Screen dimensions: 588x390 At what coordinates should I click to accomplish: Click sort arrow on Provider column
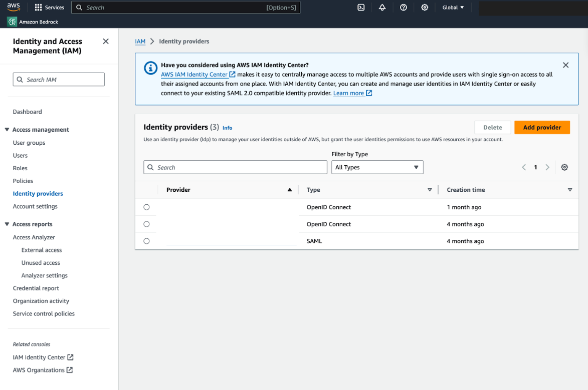pos(290,190)
